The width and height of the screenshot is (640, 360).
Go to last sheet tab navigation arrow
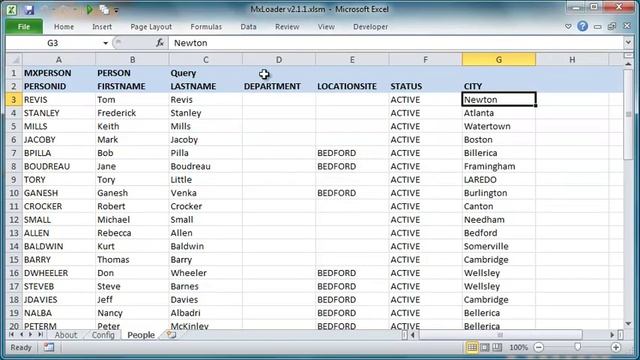click(x=40, y=335)
